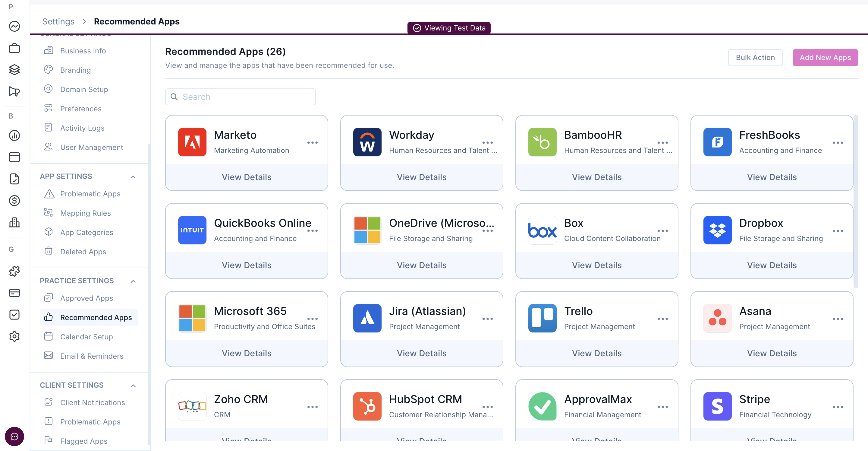Collapse the APP SETTINGS section
The width and height of the screenshot is (868, 451).
pos(133,177)
